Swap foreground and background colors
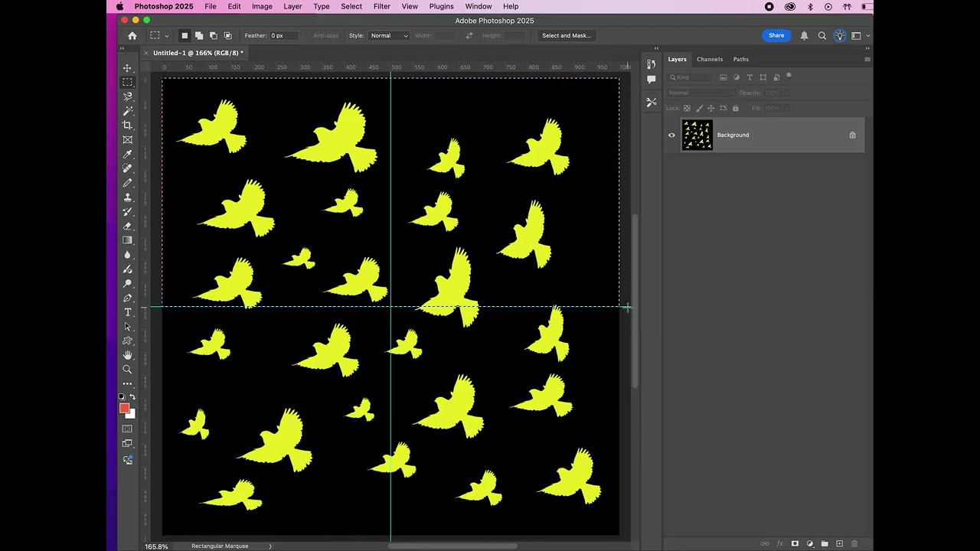 coord(132,397)
